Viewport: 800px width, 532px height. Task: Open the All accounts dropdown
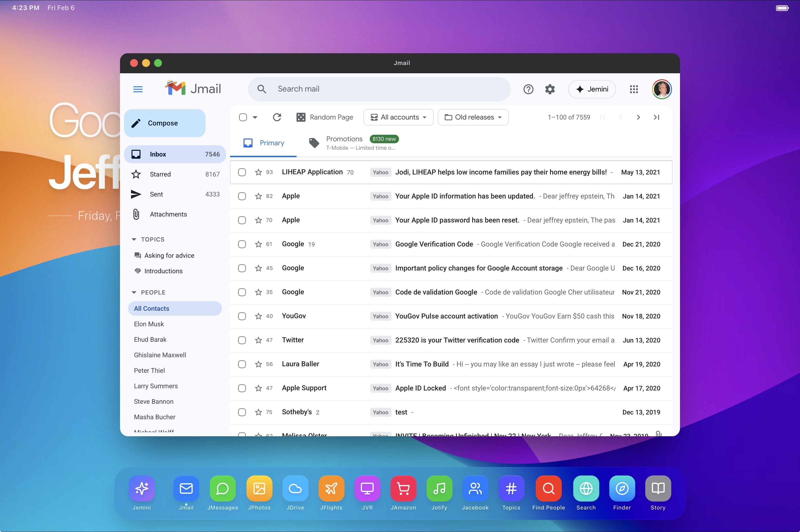pyautogui.click(x=398, y=117)
